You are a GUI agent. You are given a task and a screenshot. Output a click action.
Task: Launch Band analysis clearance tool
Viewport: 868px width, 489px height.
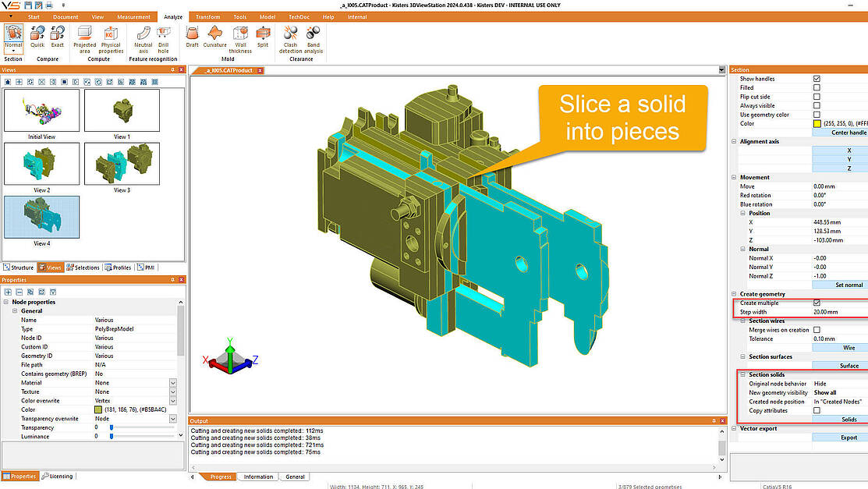(314, 39)
